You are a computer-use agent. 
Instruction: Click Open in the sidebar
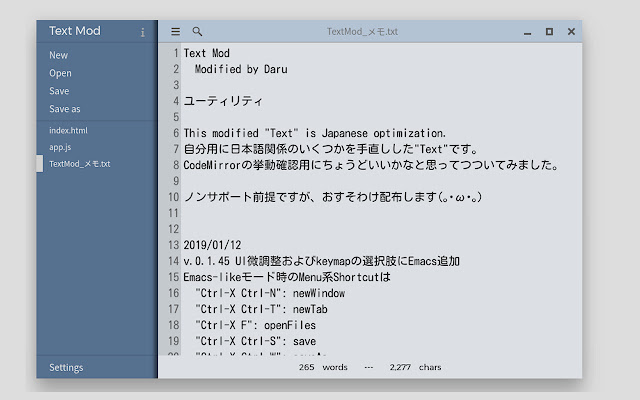coord(60,73)
